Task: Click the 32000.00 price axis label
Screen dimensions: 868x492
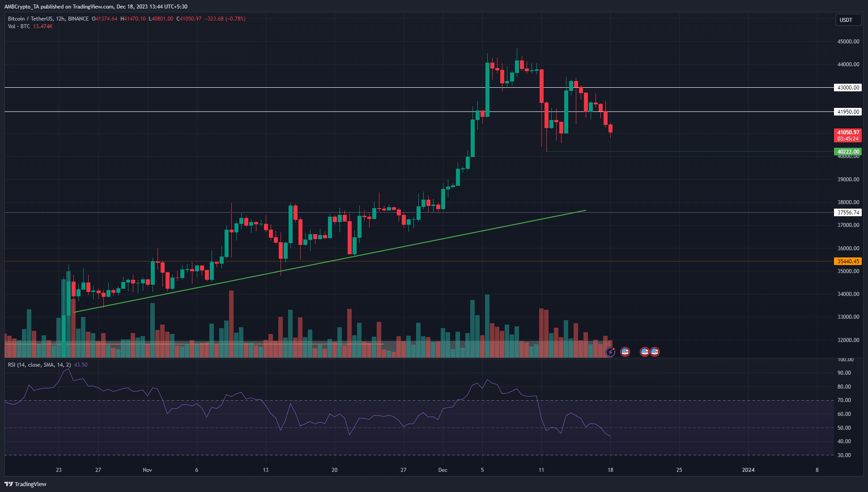Action: click(848, 340)
